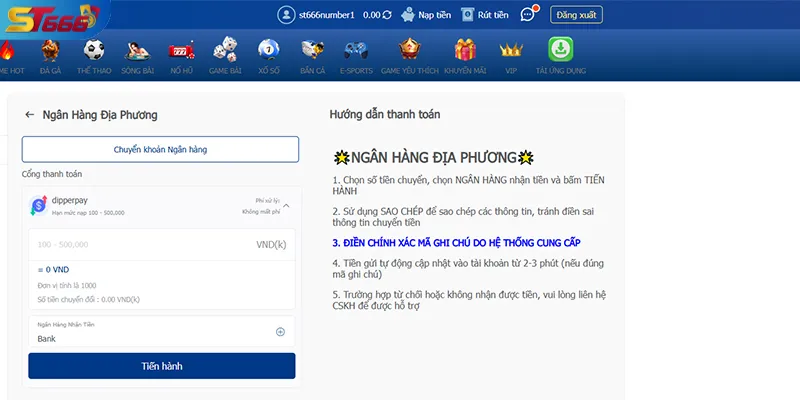Viewport: 800px width, 400px height.
Task: Click the Rút tiền withdraw icon
Action: click(x=468, y=15)
